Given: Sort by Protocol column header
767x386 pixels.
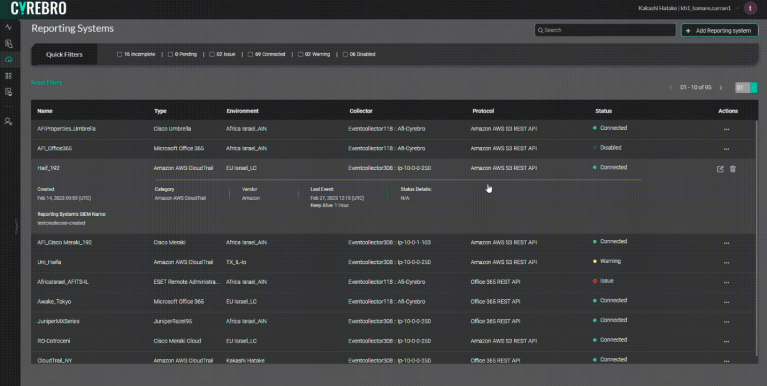Looking at the screenshot, I should tap(483, 111).
